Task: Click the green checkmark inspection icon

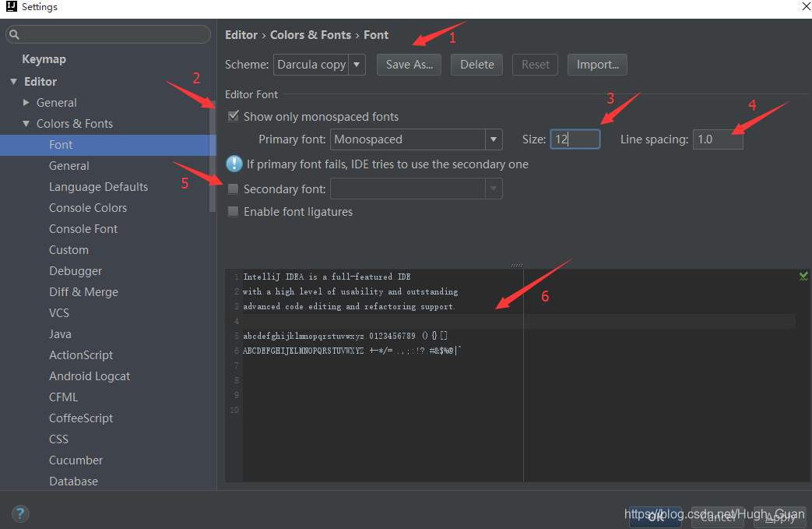Action: point(803,276)
